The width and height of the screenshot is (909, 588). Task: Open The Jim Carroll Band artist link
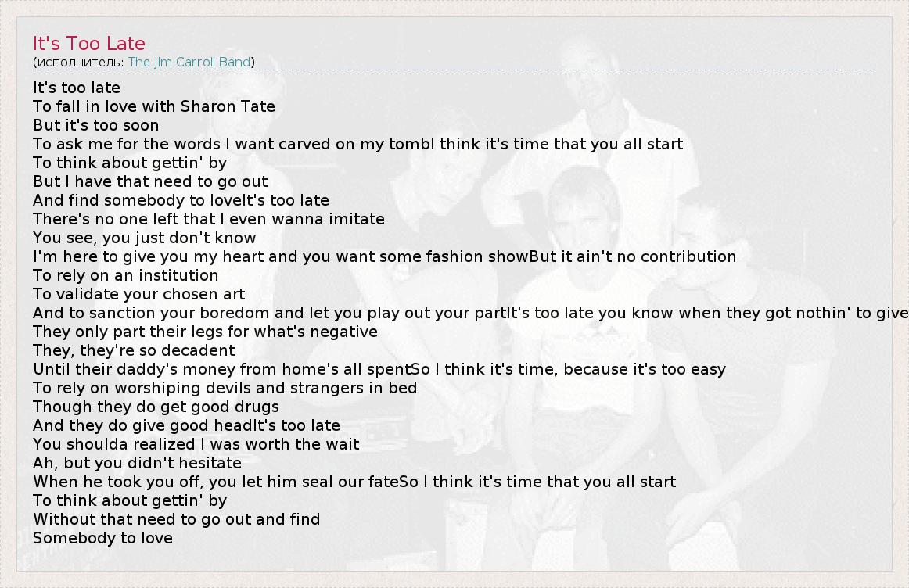pyautogui.click(x=189, y=62)
